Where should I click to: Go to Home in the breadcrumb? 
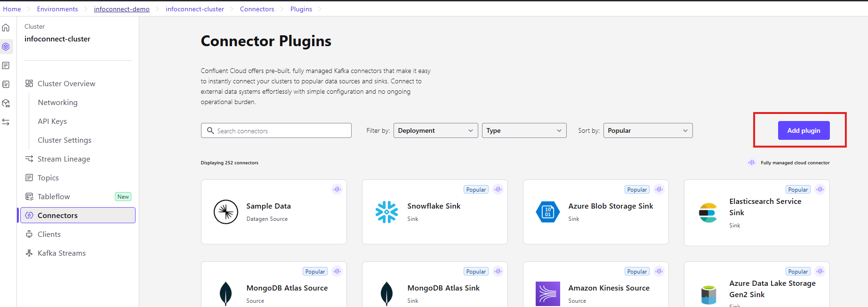coord(12,9)
